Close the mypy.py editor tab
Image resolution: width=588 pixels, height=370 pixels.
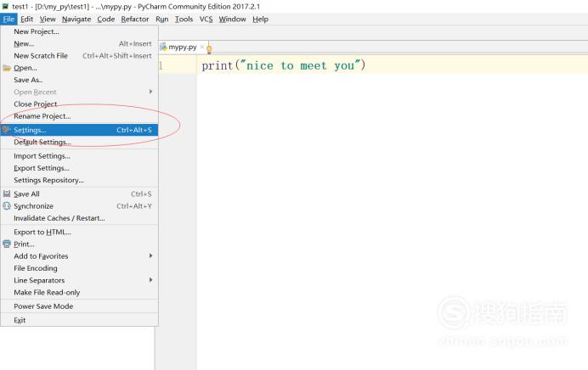pos(202,47)
